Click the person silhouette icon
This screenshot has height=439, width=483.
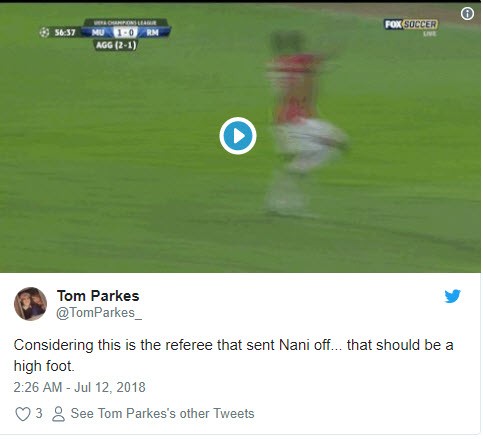[x=58, y=414]
